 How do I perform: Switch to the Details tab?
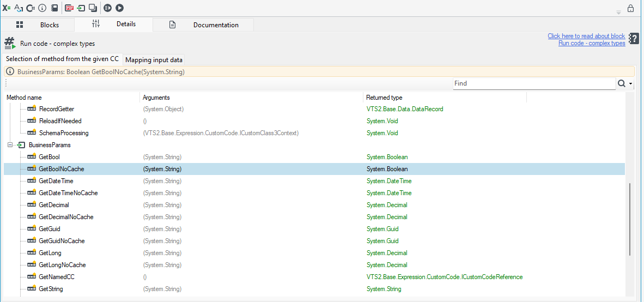coord(114,24)
